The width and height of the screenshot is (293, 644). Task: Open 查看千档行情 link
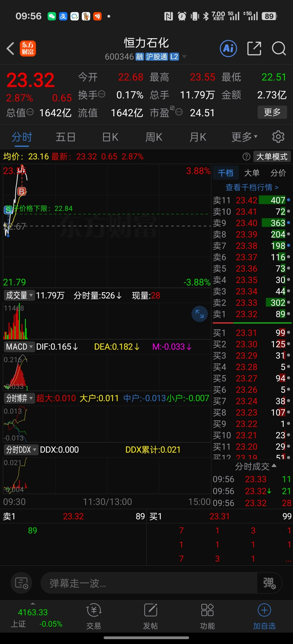[252, 187]
